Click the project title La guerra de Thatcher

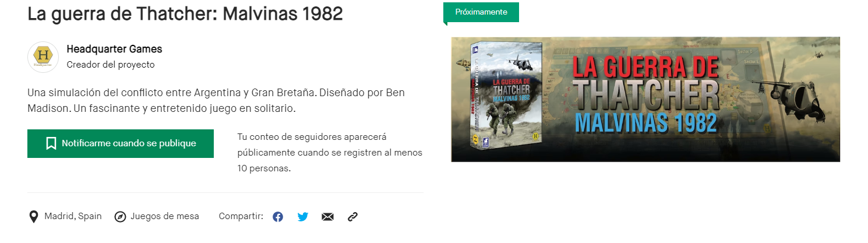coord(185,14)
